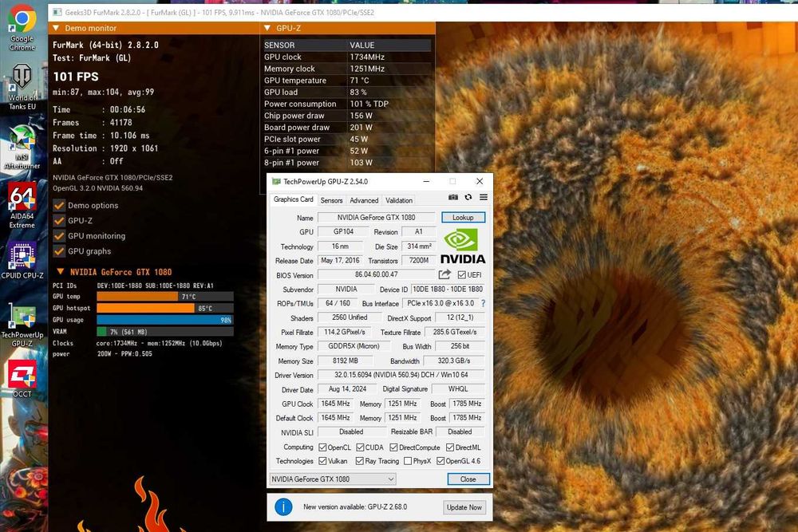The height and width of the screenshot is (532, 798).
Task: Click bus interface question mark
Action: coord(483,303)
